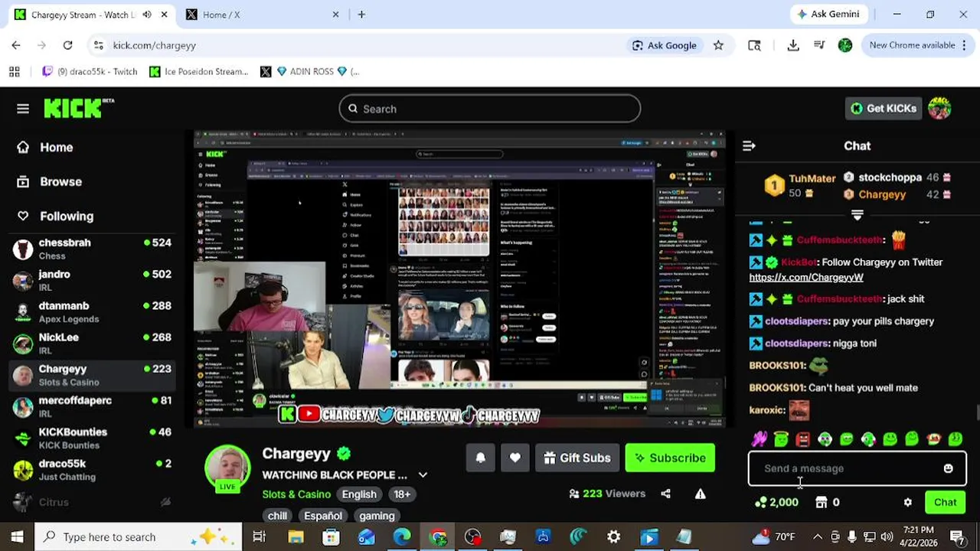Open the shop icon showing 0
This screenshot has height=551, width=980.
pyautogui.click(x=827, y=503)
